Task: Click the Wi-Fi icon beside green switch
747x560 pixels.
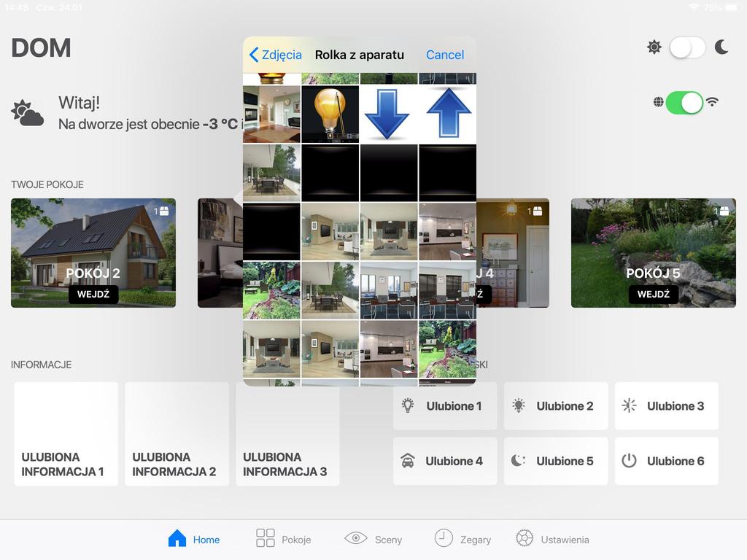Action: click(712, 102)
